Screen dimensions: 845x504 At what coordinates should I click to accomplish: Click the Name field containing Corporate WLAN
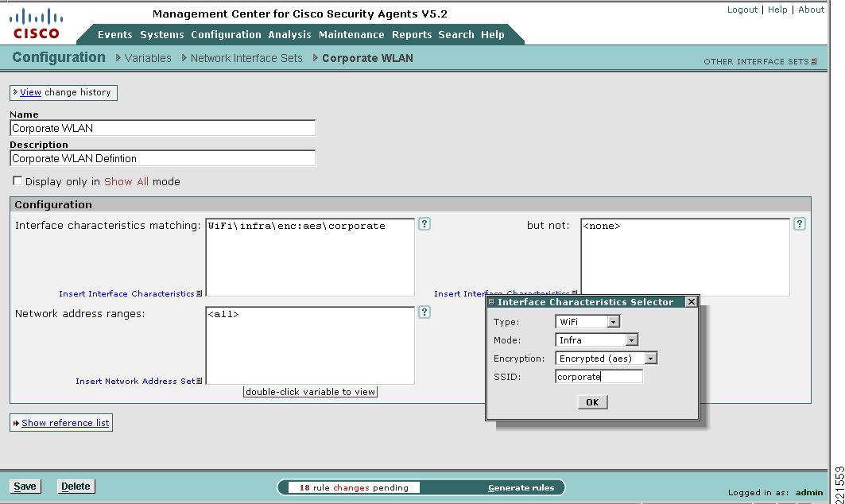pos(162,128)
